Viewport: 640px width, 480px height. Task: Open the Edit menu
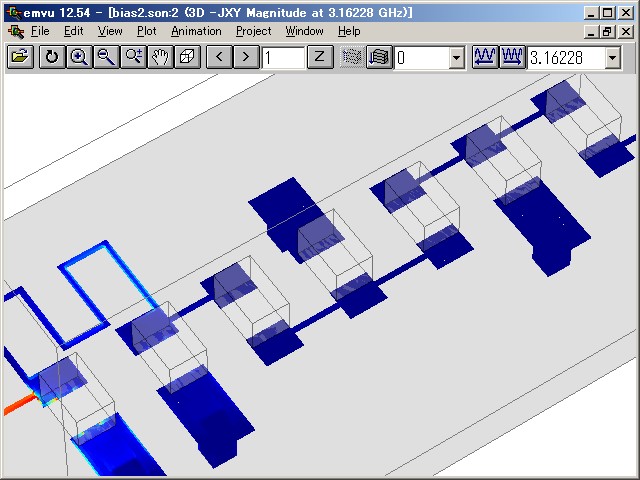[73, 31]
